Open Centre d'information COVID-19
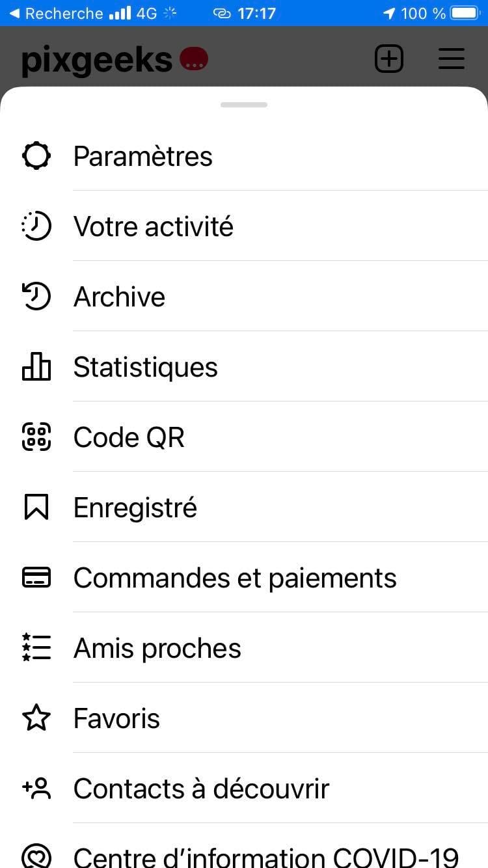 tap(265, 856)
